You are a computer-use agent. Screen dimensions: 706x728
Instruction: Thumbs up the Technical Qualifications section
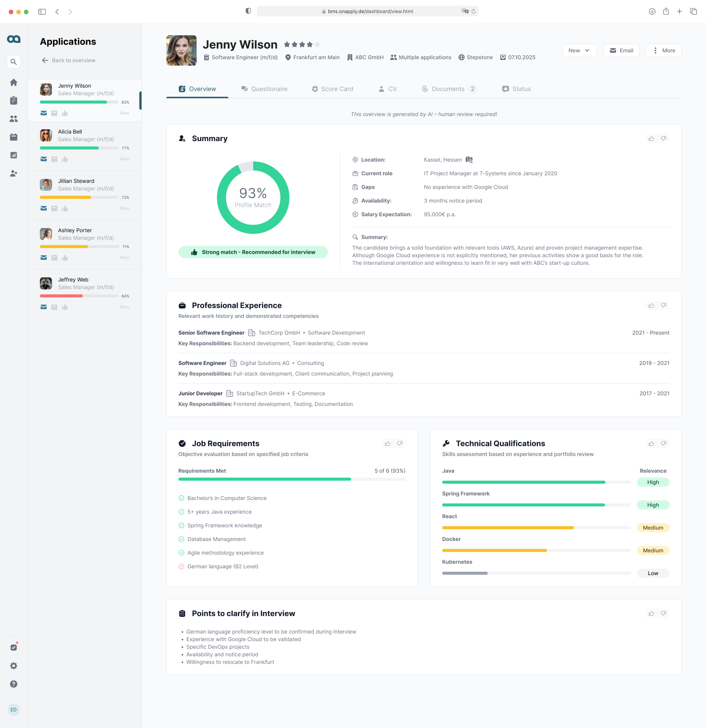651,443
